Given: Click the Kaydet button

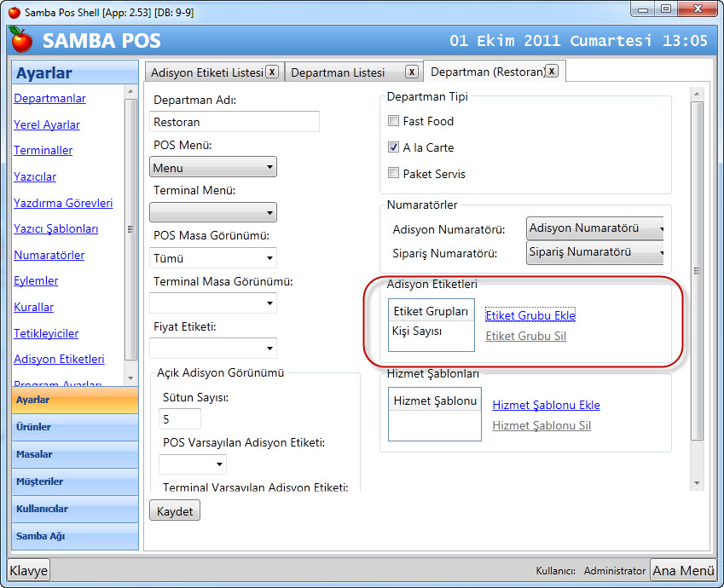Looking at the screenshot, I should [x=175, y=510].
